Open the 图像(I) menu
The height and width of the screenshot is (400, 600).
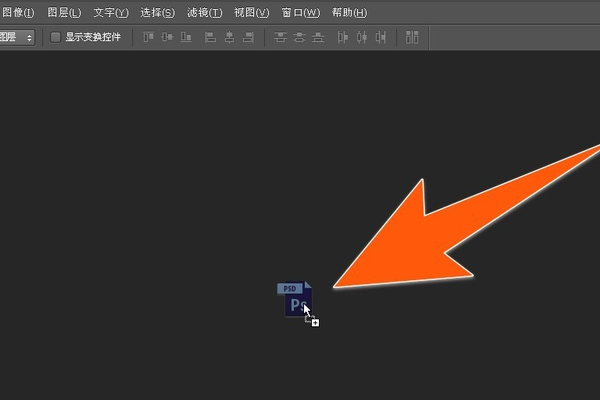(x=18, y=13)
